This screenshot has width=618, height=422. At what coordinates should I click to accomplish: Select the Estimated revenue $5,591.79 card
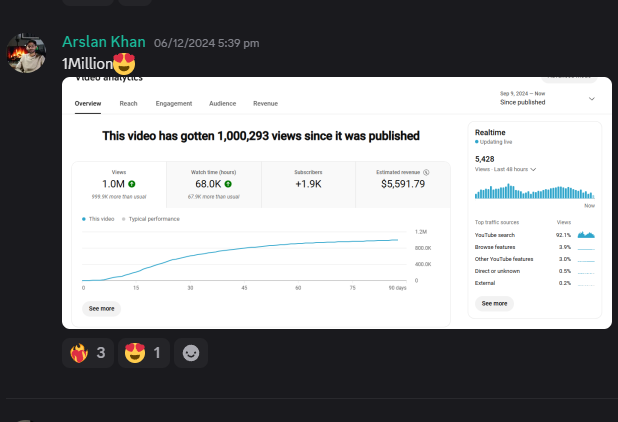point(403,184)
